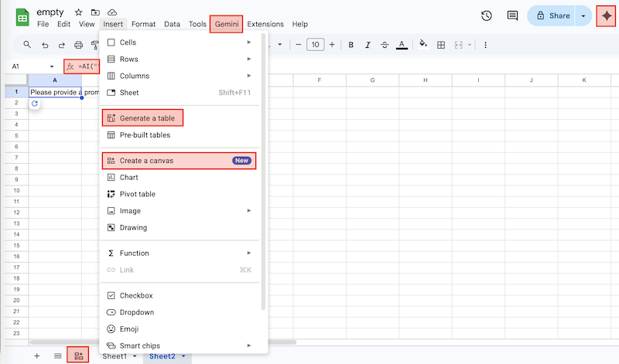The width and height of the screenshot is (619, 364).
Task: Expand the Image submenu
Action: point(180,211)
